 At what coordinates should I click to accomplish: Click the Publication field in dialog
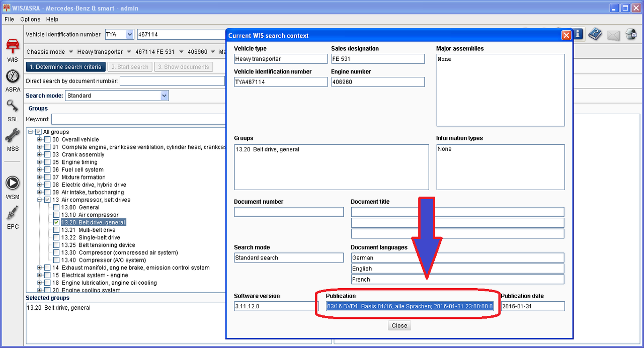(x=410, y=306)
